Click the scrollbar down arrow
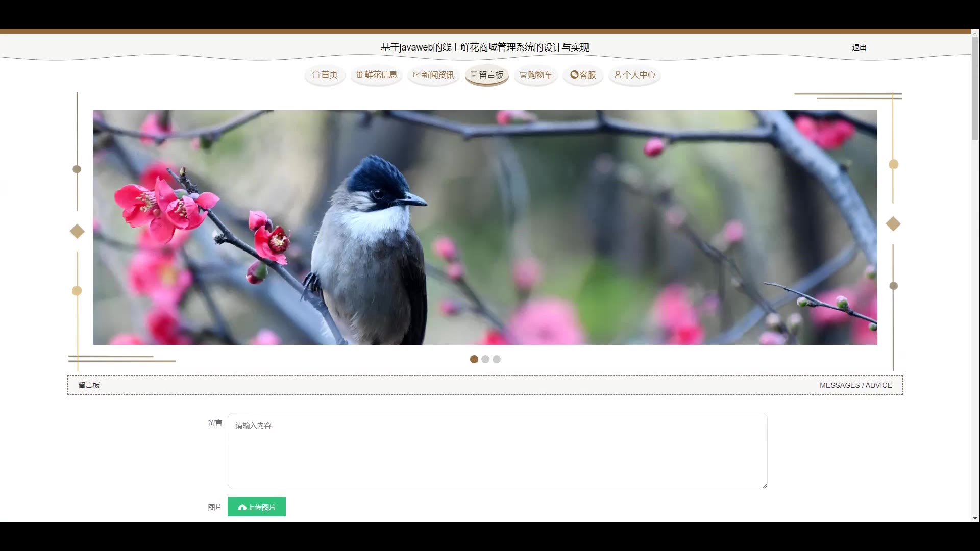Viewport: 980px width, 551px height. (975, 518)
